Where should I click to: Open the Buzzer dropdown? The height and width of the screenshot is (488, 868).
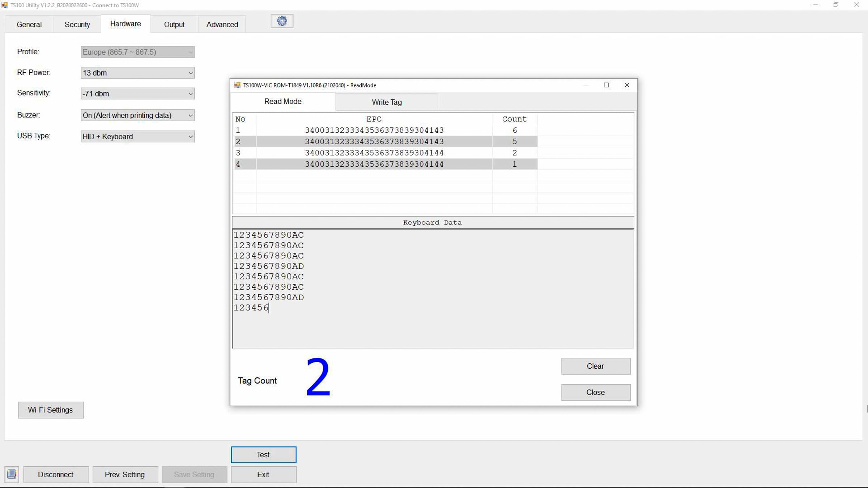pos(138,115)
